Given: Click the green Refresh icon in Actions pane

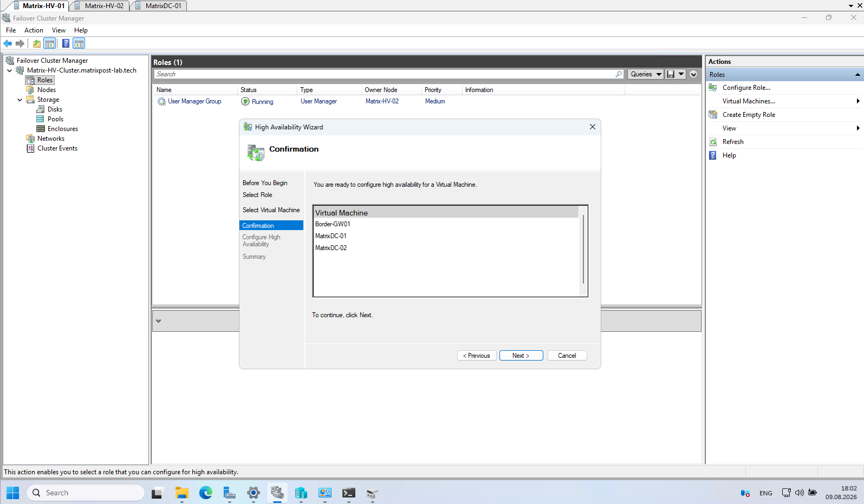Looking at the screenshot, I should pos(713,142).
